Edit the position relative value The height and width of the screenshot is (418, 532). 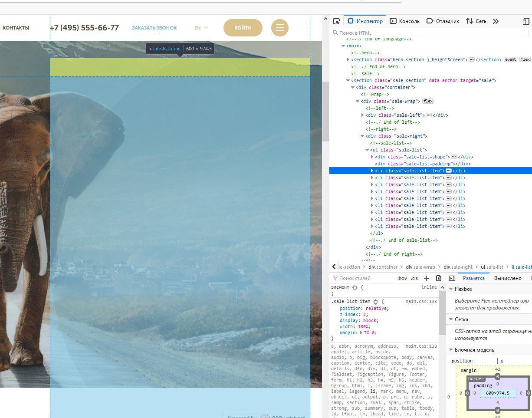pos(376,308)
